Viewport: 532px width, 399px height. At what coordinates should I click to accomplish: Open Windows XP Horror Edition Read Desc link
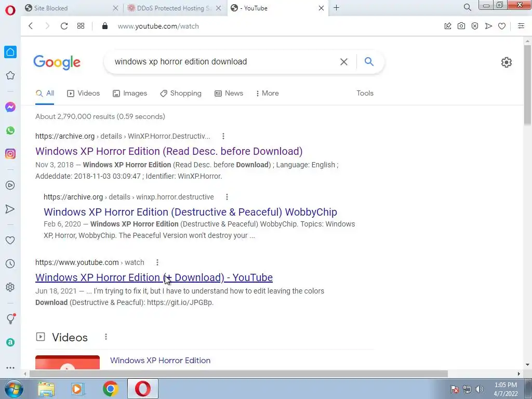pos(169,151)
